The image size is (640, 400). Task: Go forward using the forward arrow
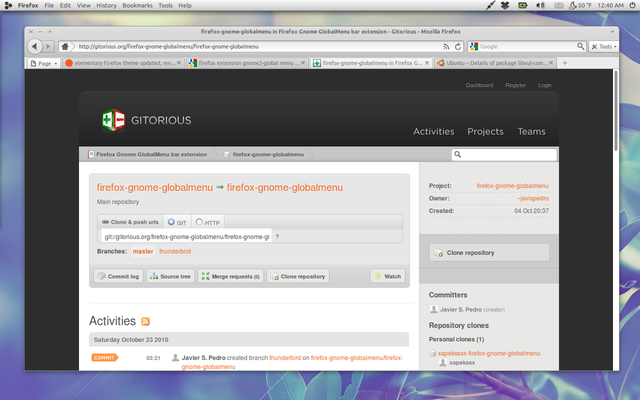[x=48, y=47]
